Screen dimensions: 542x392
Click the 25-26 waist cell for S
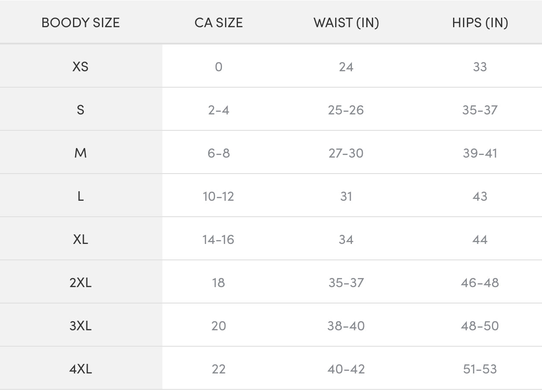coord(346,110)
